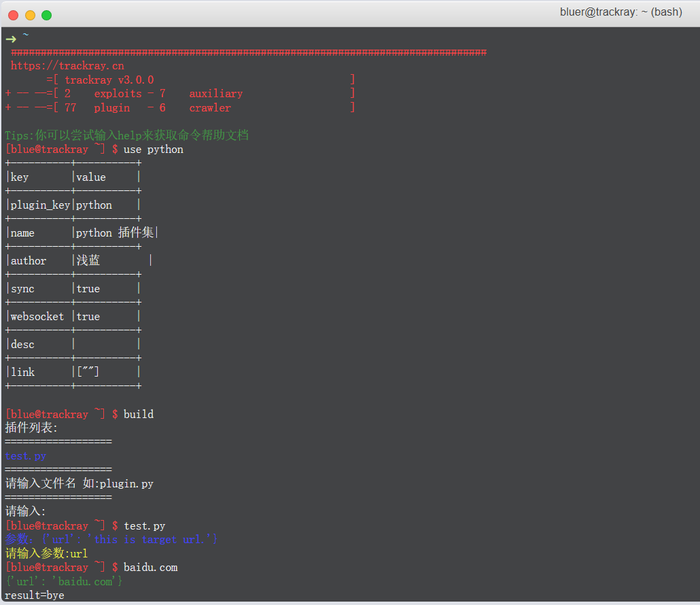Click the websocket row true value
700x605 pixels.
88,317
